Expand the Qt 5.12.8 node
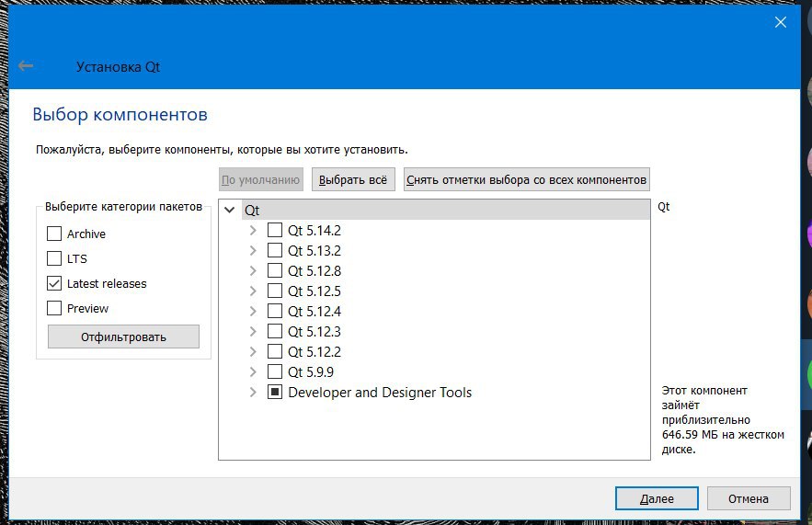Screen dimensions: 812x525 [x=253, y=270]
